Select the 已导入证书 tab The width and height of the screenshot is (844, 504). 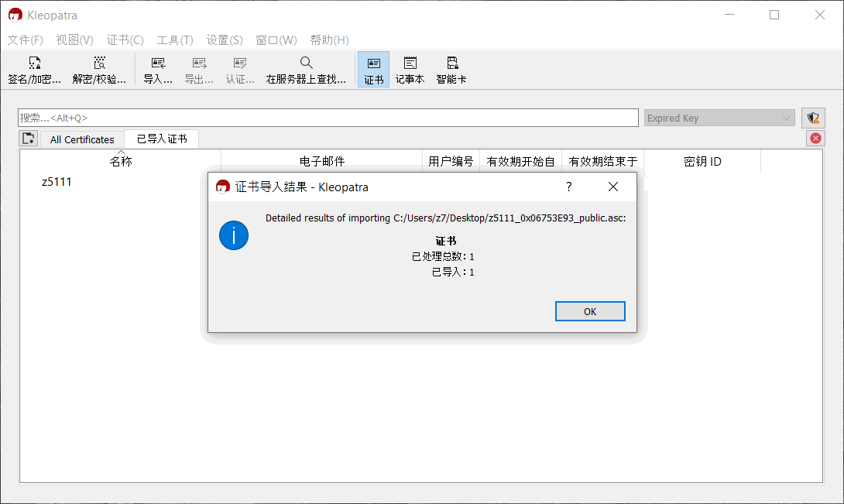(x=162, y=139)
